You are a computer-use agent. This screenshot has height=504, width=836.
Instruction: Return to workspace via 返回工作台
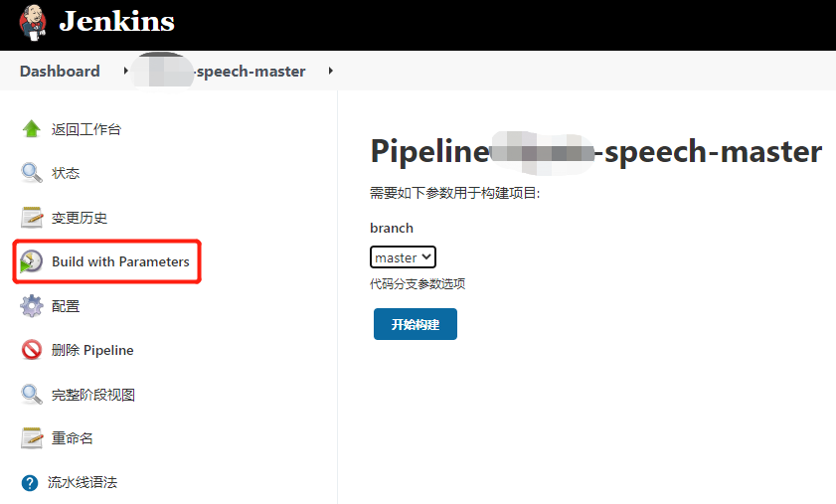pos(86,129)
